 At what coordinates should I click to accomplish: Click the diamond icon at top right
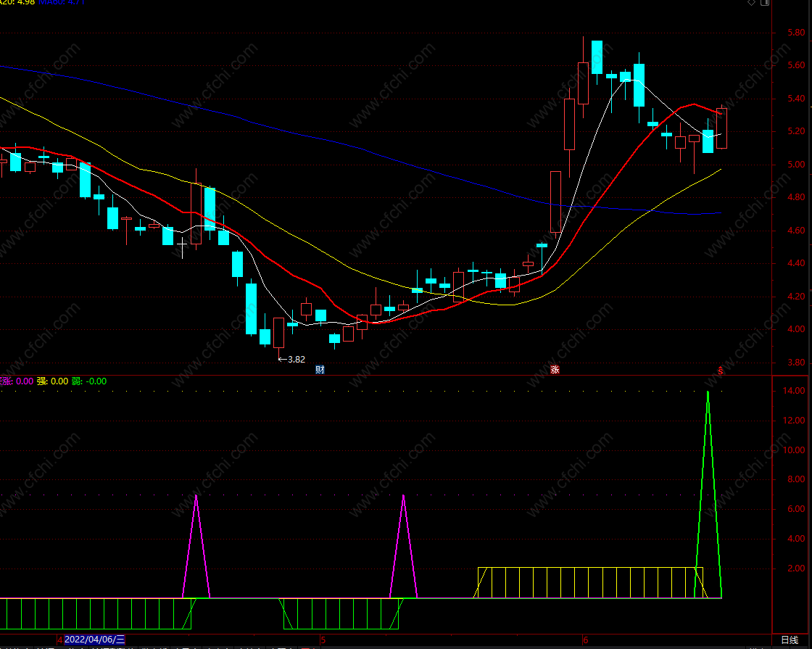[751, 3]
